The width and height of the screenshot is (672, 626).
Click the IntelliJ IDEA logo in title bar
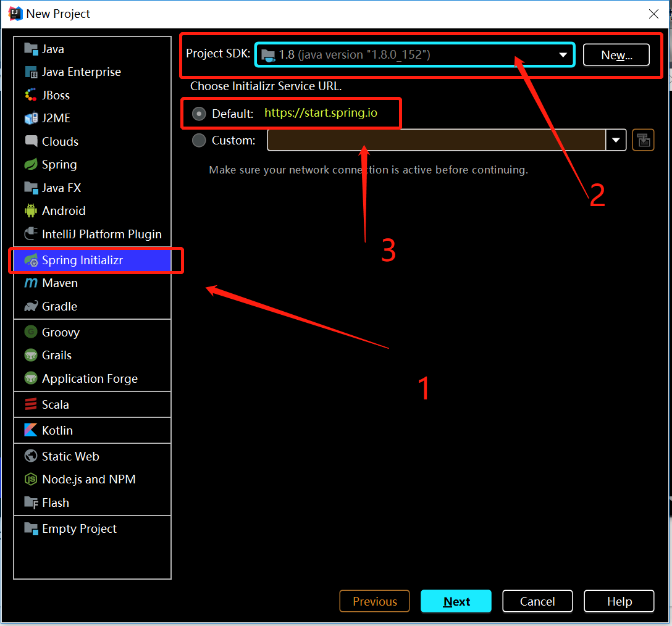click(15, 14)
